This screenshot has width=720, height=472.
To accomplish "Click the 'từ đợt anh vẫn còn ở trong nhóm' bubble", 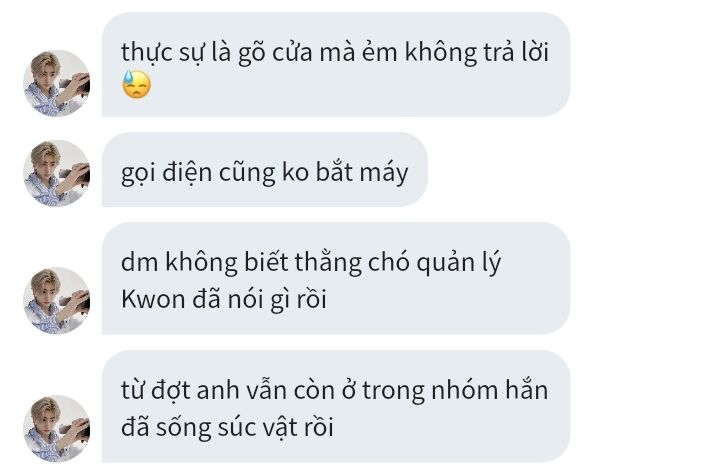I will [x=336, y=406].
